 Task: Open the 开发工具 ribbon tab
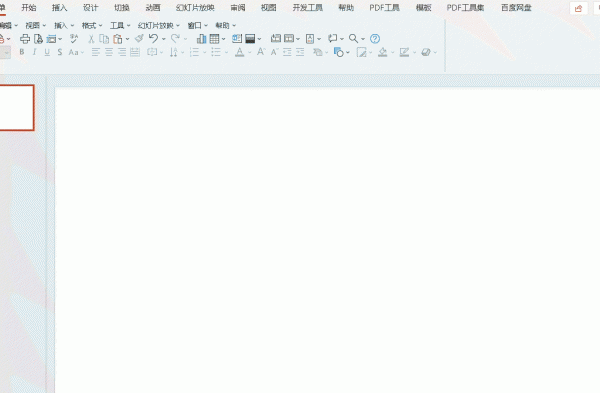tap(308, 8)
